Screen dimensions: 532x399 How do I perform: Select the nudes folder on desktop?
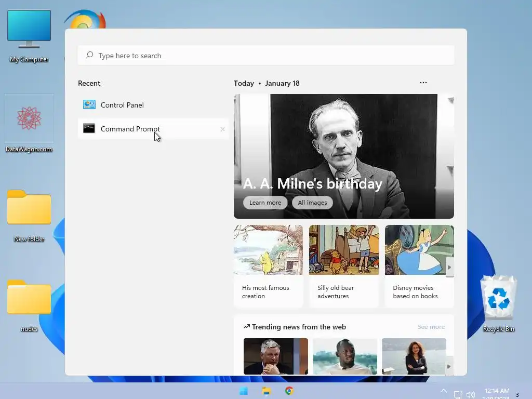[x=29, y=305]
